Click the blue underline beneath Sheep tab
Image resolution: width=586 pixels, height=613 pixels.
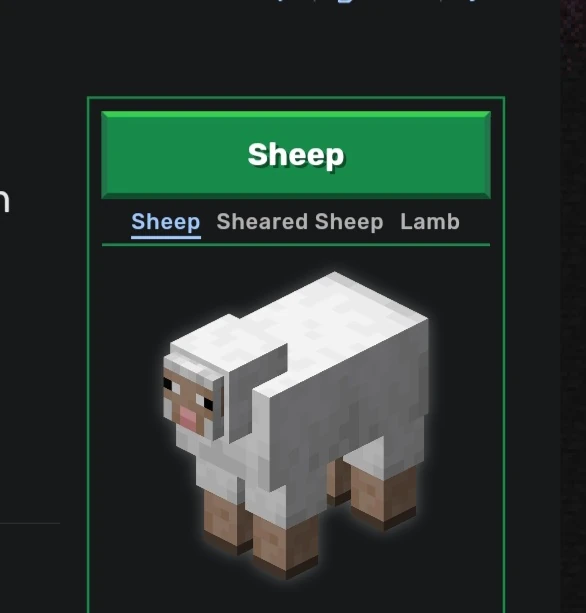(x=166, y=237)
